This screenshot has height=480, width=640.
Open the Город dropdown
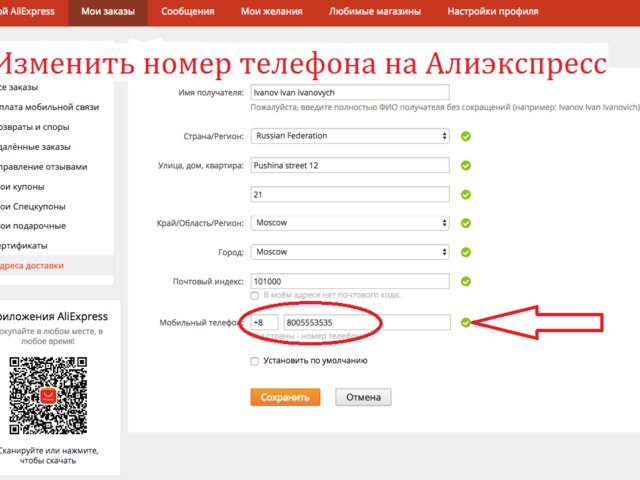pyautogui.click(x=350, y=252)
